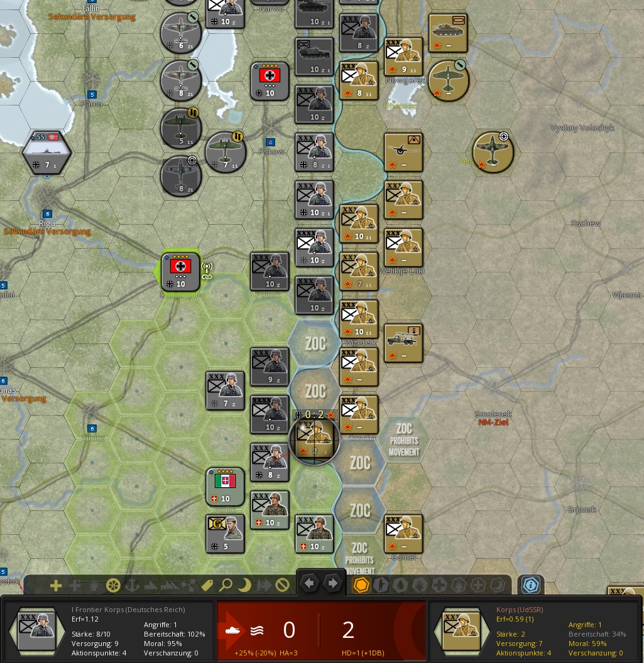Click the Smolensk NM-Ziel city label

(x=493, y=418)
